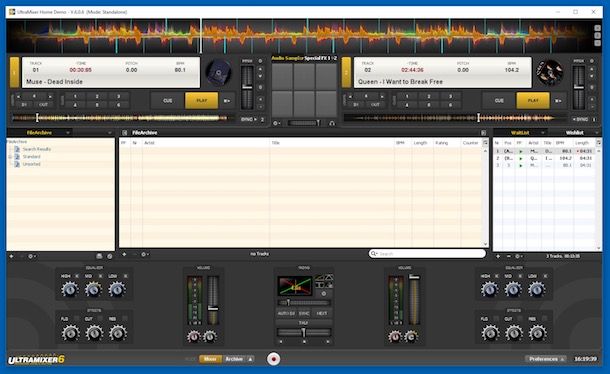610x374 pixels.
Task: Open Wishlist panel dropdown arrow
Action: pos(597,133)
